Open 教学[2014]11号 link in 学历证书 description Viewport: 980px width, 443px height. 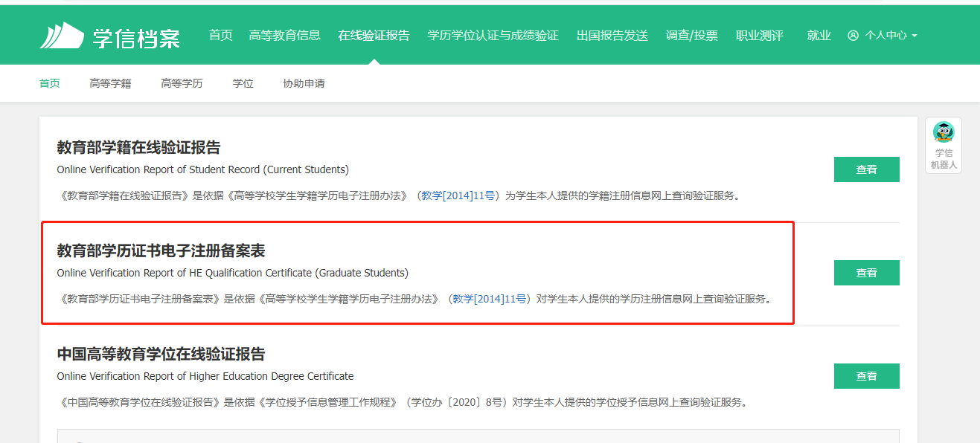coord(490,300)
